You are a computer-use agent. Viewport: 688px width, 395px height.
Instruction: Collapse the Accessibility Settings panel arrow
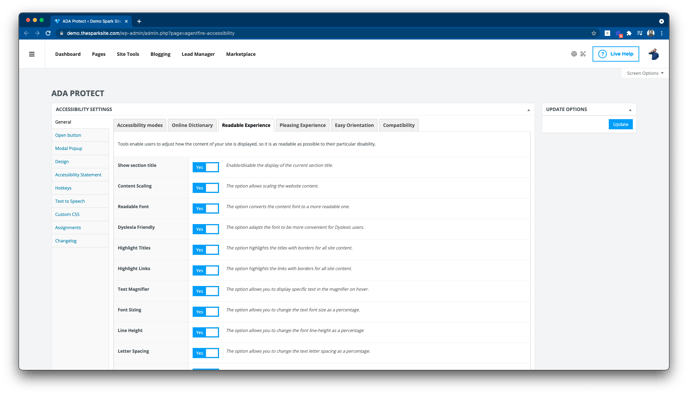pos(528,110)
